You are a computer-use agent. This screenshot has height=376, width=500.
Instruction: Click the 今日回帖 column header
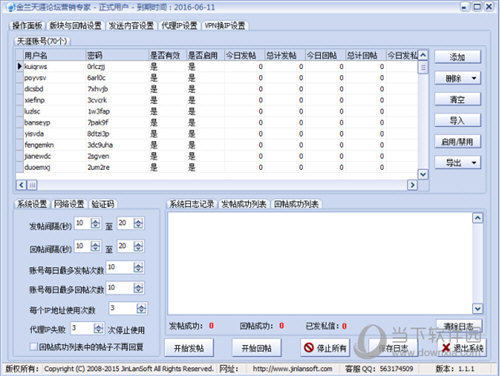tap(325, 55)
